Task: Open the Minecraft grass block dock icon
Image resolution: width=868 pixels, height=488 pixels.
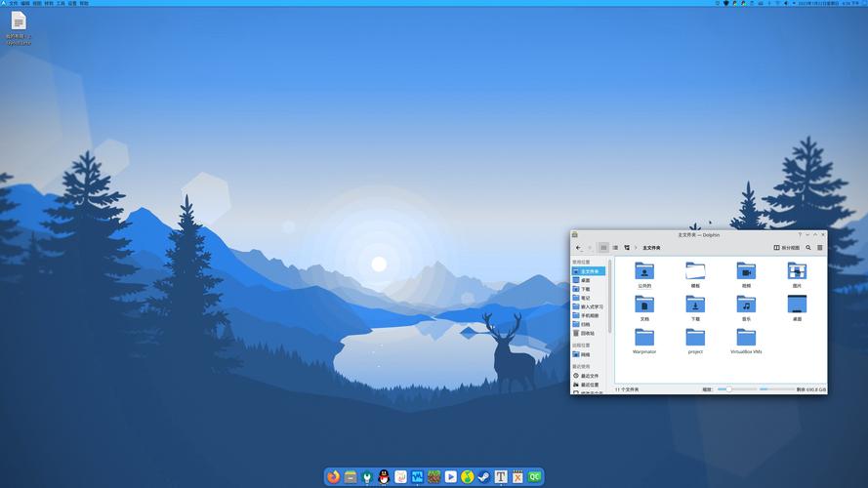Action: (x=434, y=477)
